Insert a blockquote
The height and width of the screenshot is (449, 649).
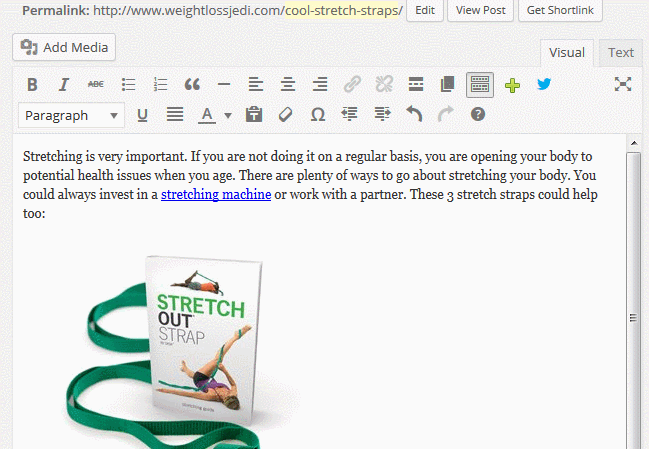click(192, 85)
